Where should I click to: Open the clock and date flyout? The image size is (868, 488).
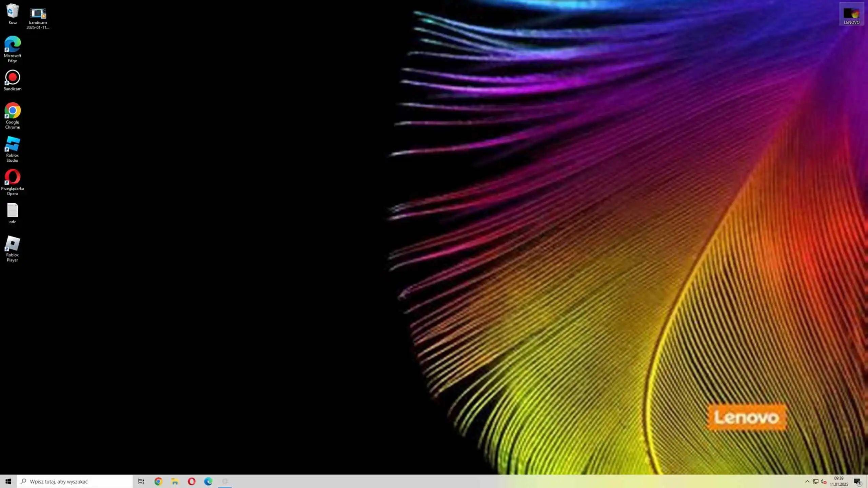coord(839,481)
